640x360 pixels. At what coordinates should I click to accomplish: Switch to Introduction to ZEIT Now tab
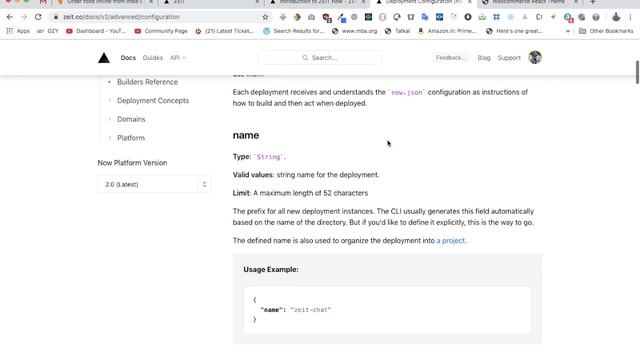point(318,2)
